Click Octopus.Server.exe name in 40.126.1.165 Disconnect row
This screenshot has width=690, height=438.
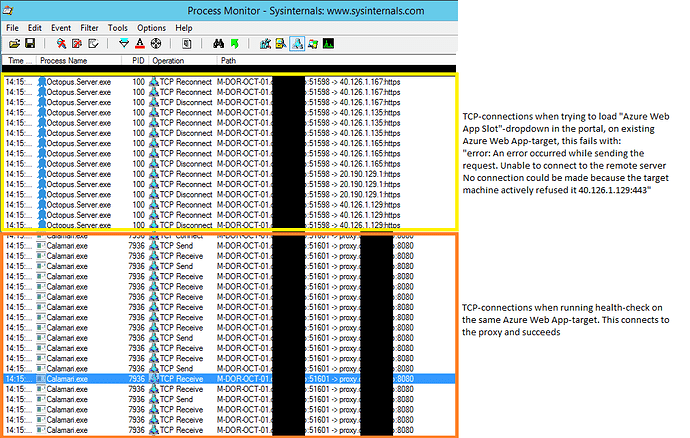[x=79, y=164]
